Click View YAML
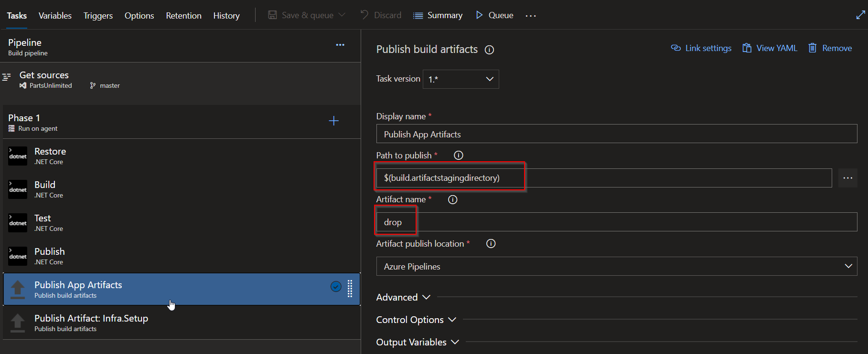This screenshot has height=354, width=868. pos(770,48)
